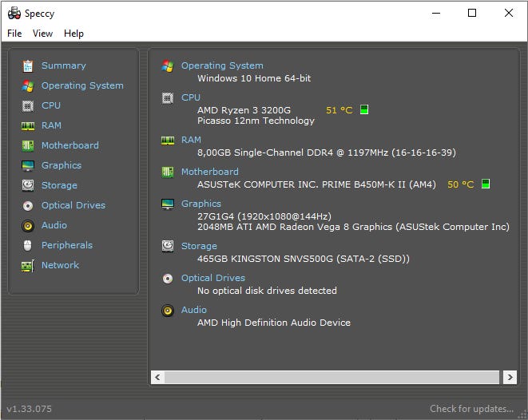The image size is (528, 420).
Task: Click the horizontal scrollbar right arrow
Action: (510, 377)
